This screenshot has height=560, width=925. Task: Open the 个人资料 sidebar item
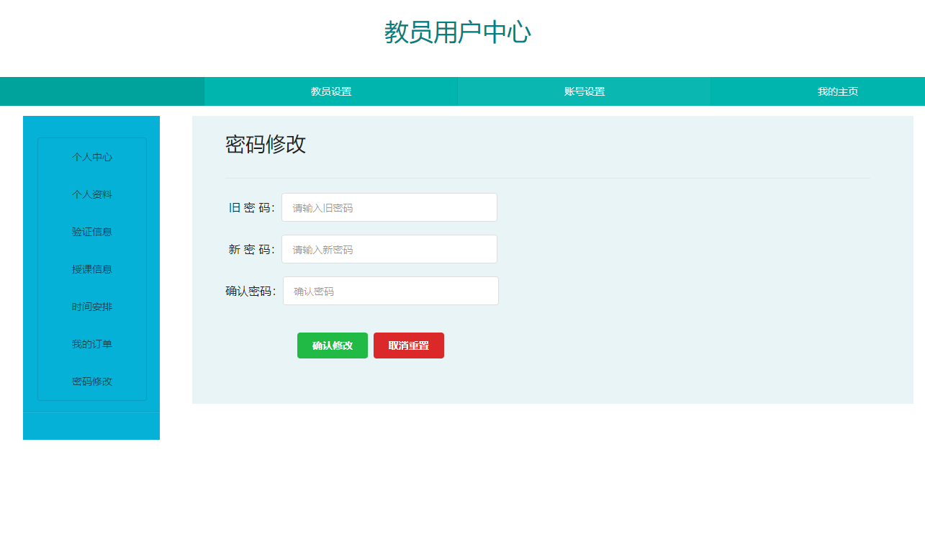coord(91,194)
